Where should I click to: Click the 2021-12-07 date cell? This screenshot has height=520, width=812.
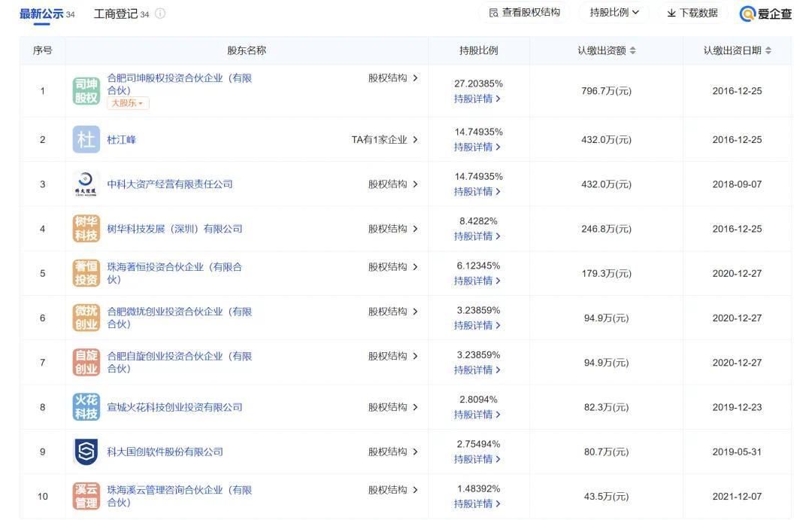coord(737,496)
